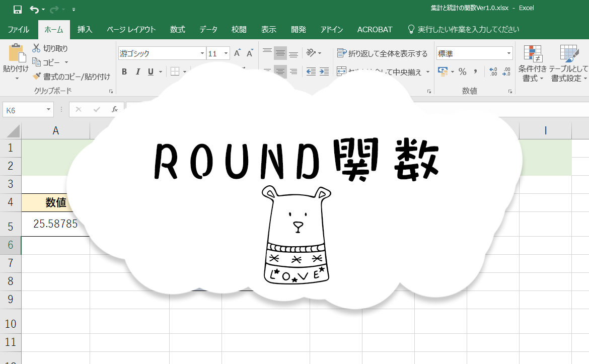The image size is (589, 364).
Task: Click the Cut (切り取り) icon
Action: pyautogui.click(x=36, y=47)
